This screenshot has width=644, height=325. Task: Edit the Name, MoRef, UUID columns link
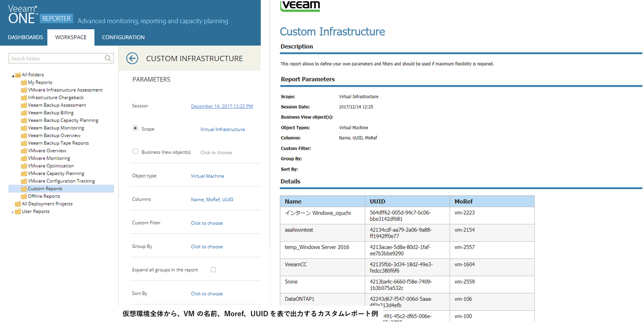coord(212,199)
